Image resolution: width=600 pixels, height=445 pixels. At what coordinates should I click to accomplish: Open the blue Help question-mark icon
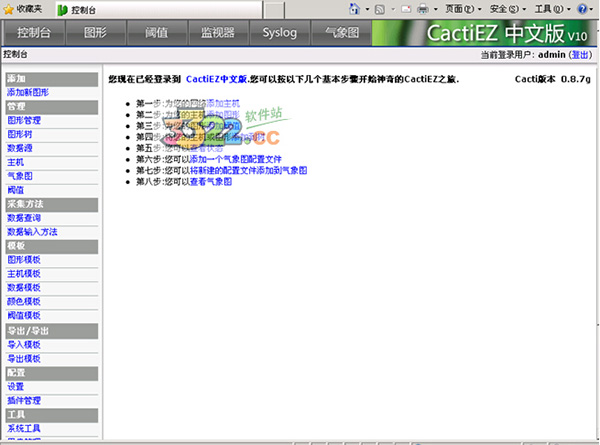click(x=581, y=9)
